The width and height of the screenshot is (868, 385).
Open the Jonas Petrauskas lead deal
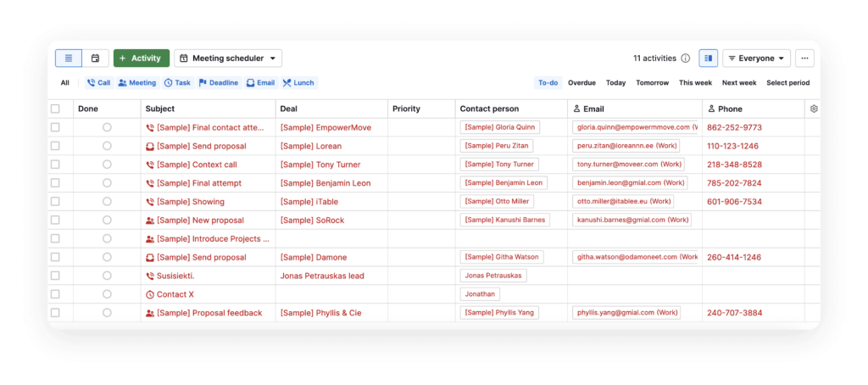tap(322, 276)
